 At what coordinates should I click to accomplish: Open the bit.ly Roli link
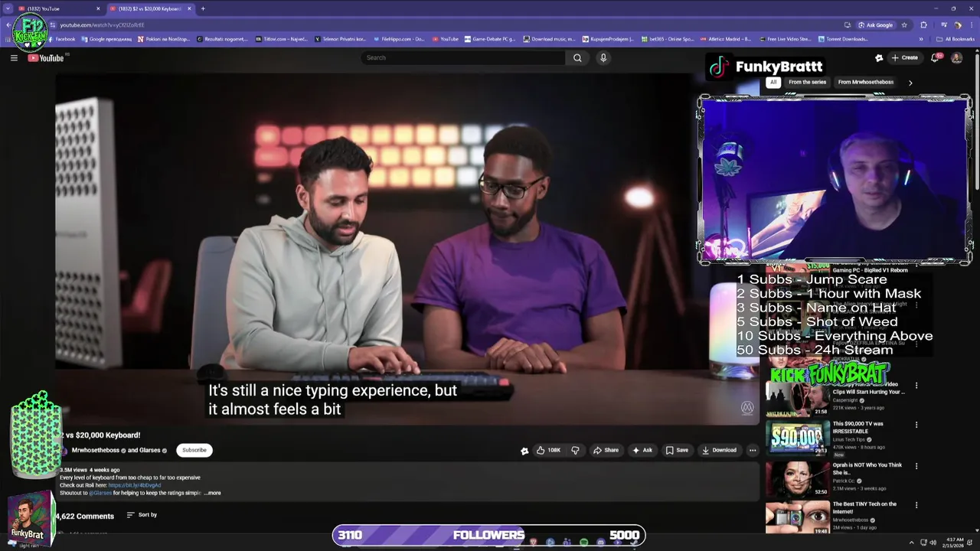click(x=135, y=485)
